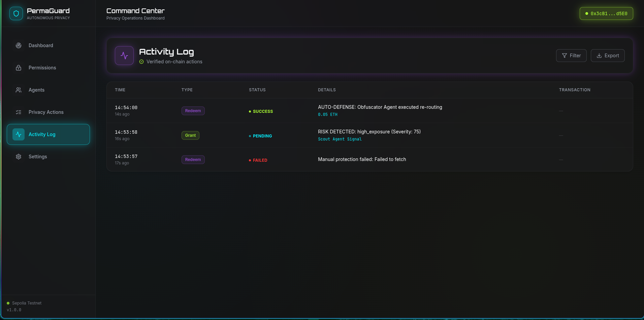This screenshot has height=320, width=644.
Task: Click the Settings gear icon
Action: (19, 157)
